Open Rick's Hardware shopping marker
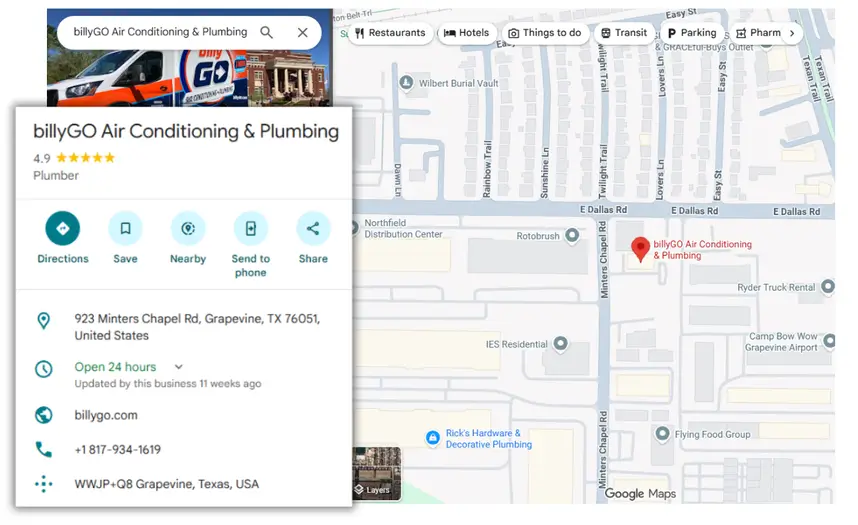Screen dimensions: 858x525 [x=433, y=437]
